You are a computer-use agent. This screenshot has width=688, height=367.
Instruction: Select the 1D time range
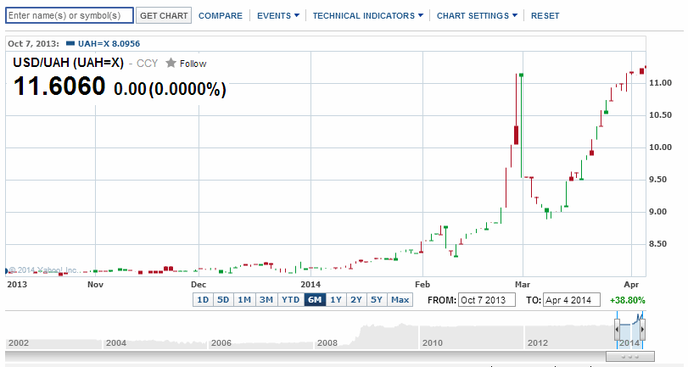(x=203, y=300)
